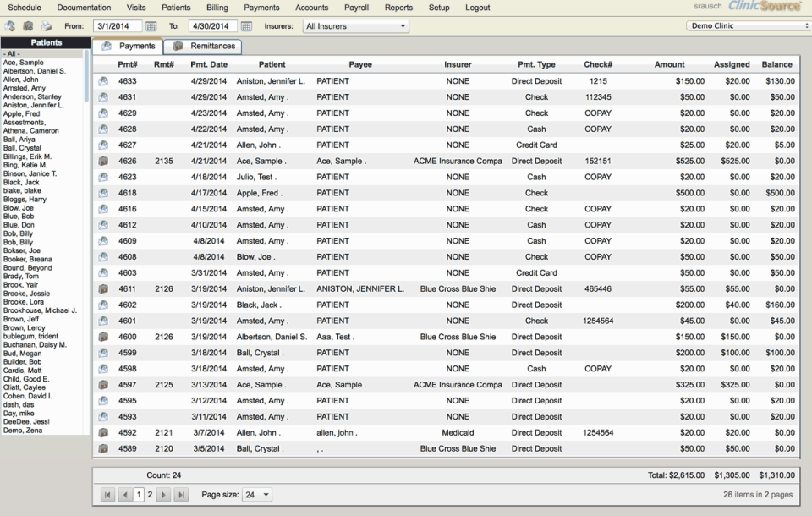Open remittance icon for payment 4611

[103, 288]
